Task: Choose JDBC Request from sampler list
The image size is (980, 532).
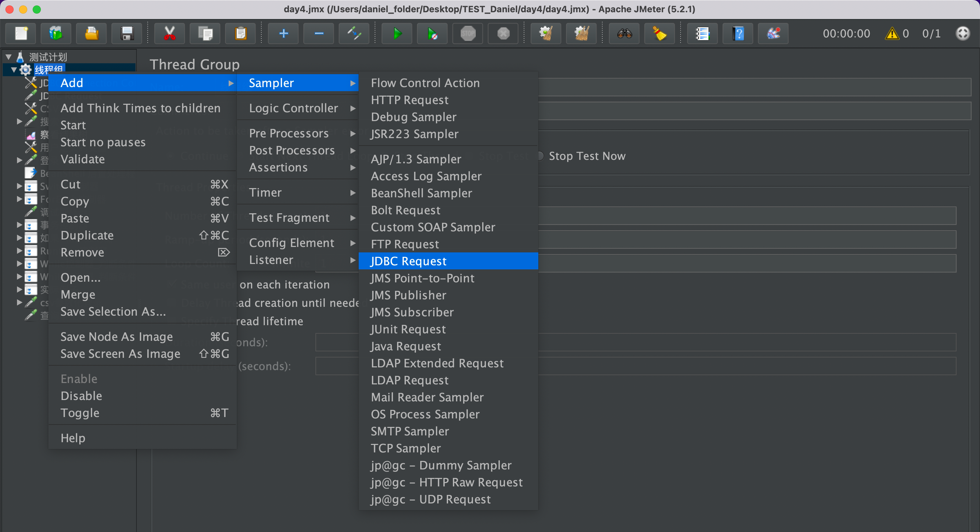Action: coord(409,261)
